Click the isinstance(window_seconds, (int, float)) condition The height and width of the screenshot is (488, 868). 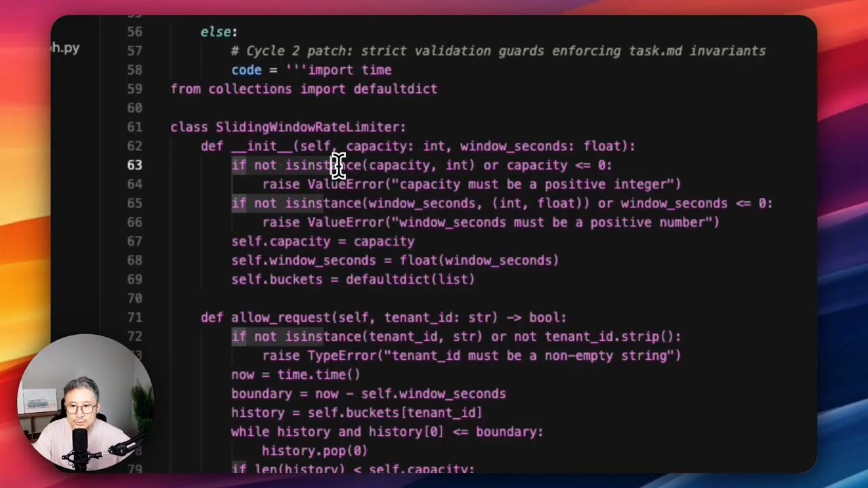437,203
